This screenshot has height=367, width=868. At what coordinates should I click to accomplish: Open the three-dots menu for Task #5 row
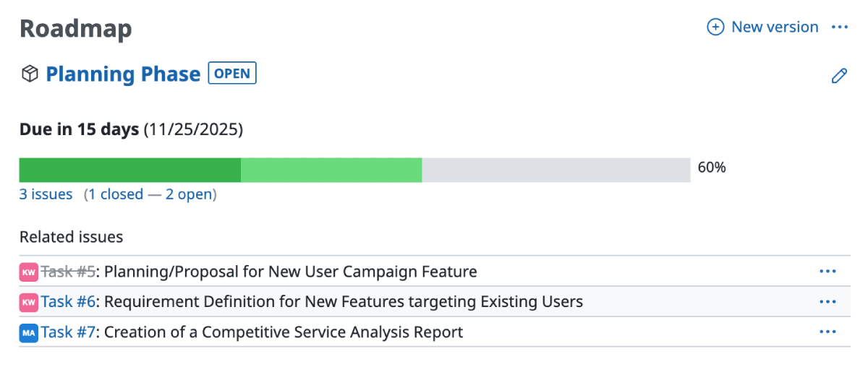[x=827, y=272]
